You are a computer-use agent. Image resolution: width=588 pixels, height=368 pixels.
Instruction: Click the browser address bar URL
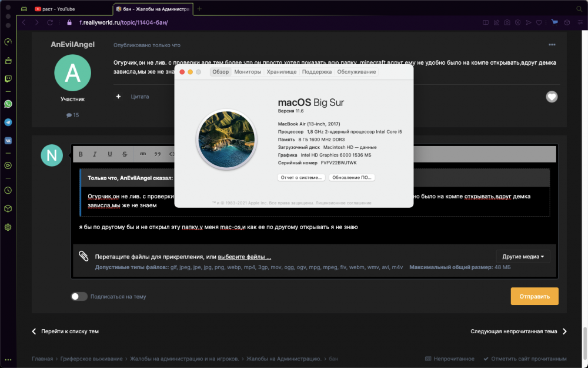(x=123, y=22)
